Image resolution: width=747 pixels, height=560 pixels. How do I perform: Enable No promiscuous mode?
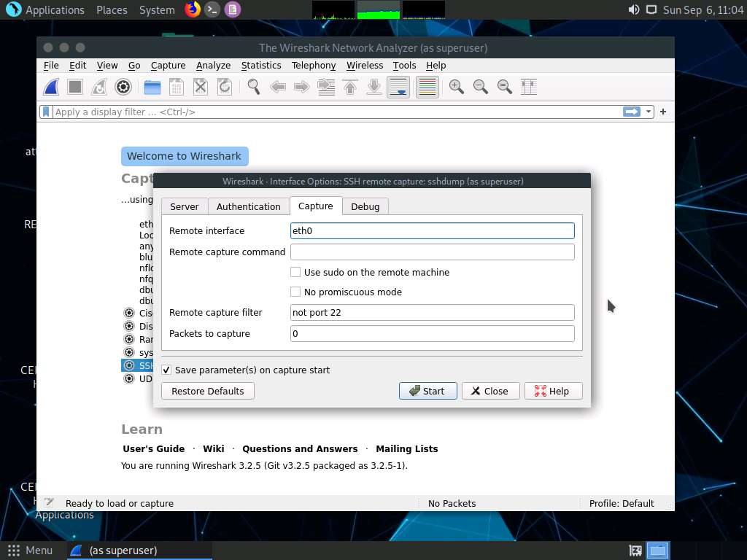[x=295, y=292]
